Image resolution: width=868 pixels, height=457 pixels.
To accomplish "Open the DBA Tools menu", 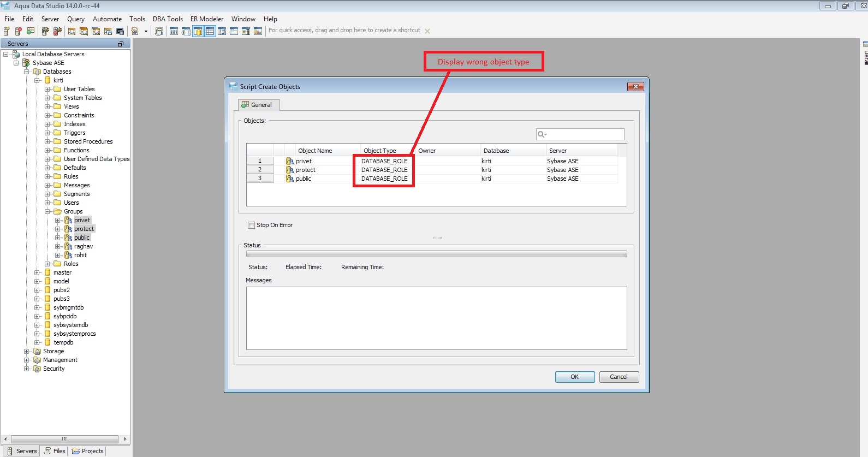I will click(168, 19).
